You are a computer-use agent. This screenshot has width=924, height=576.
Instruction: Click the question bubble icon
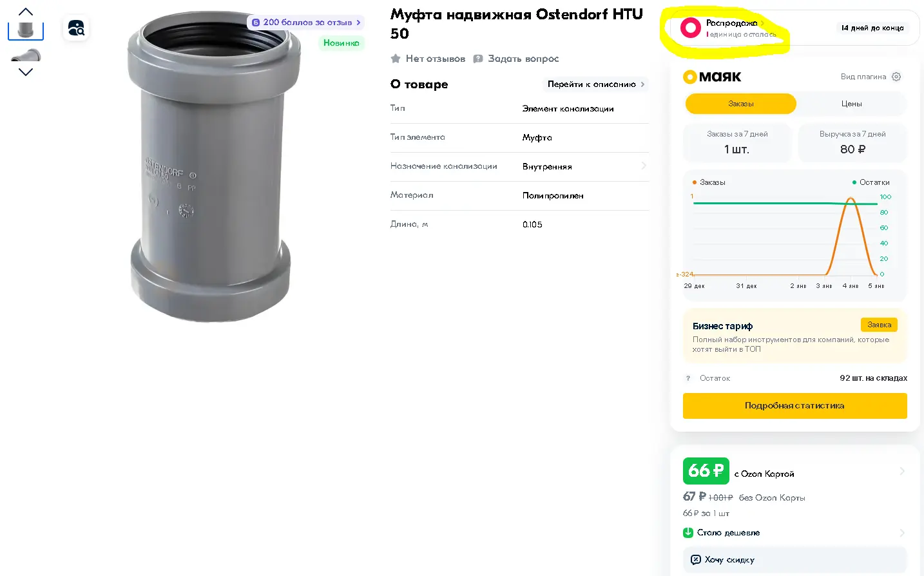(x=478, y=59)
